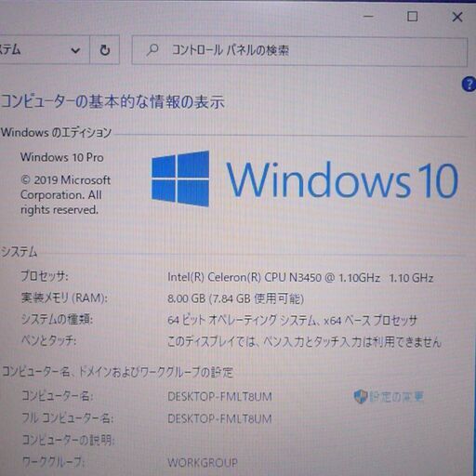This screenshot has width=476, height=476.
Task: Close the System window
Action: 457,17
